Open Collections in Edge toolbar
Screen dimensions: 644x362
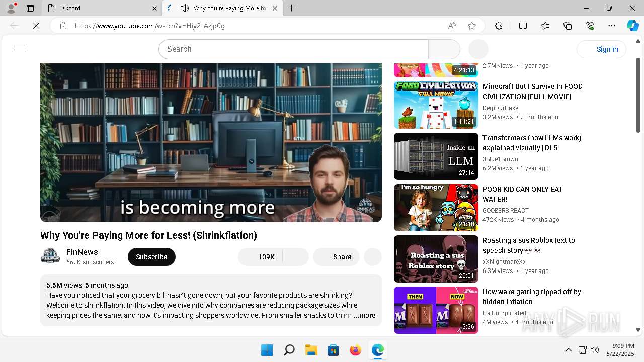coord(568,26)
